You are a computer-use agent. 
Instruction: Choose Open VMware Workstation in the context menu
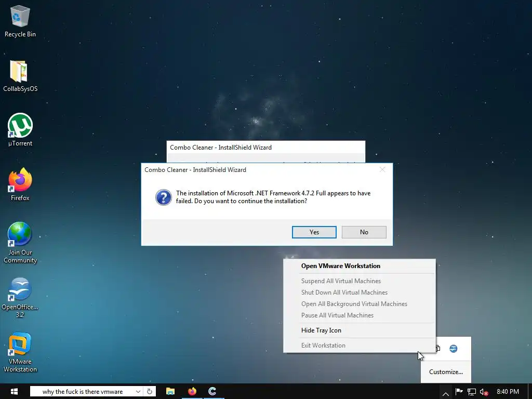pyautogui.click(x=360, y=266)
